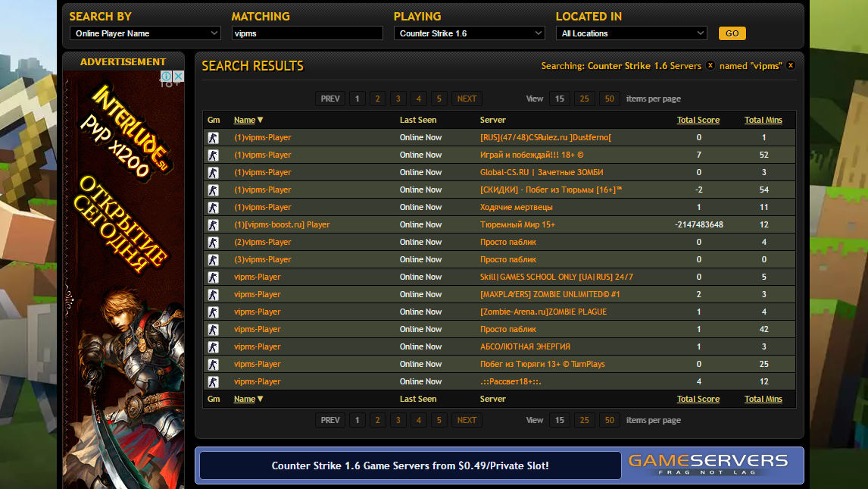Go to page 3 in top pagination
This screenshot has height=489, width=868.
coord(398,99)
